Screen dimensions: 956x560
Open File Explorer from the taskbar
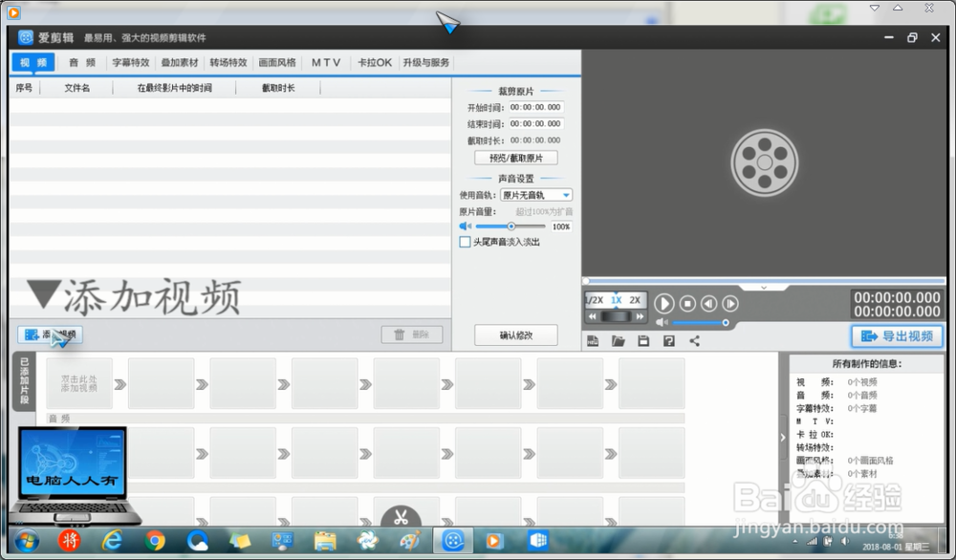click(325, 541)
